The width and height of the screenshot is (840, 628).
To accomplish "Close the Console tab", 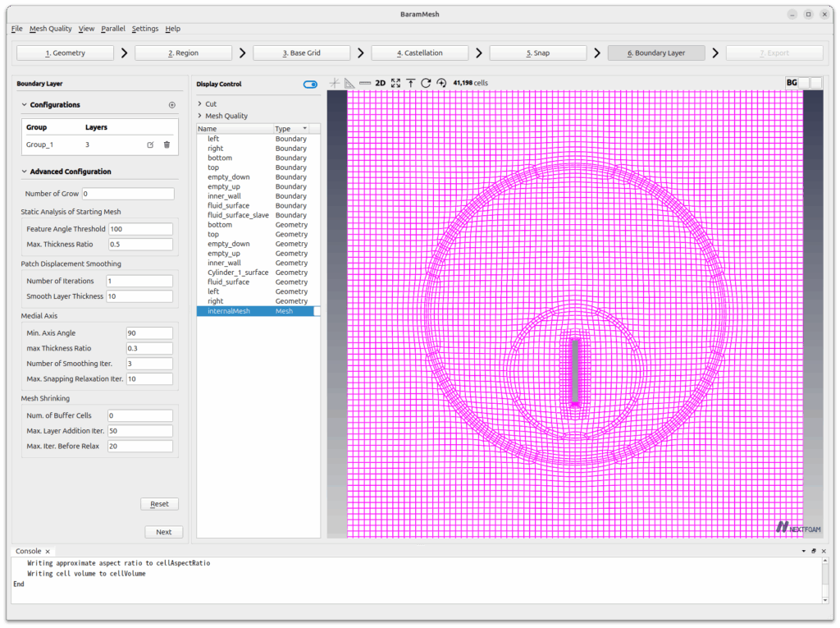I will (x=48, y=552).
